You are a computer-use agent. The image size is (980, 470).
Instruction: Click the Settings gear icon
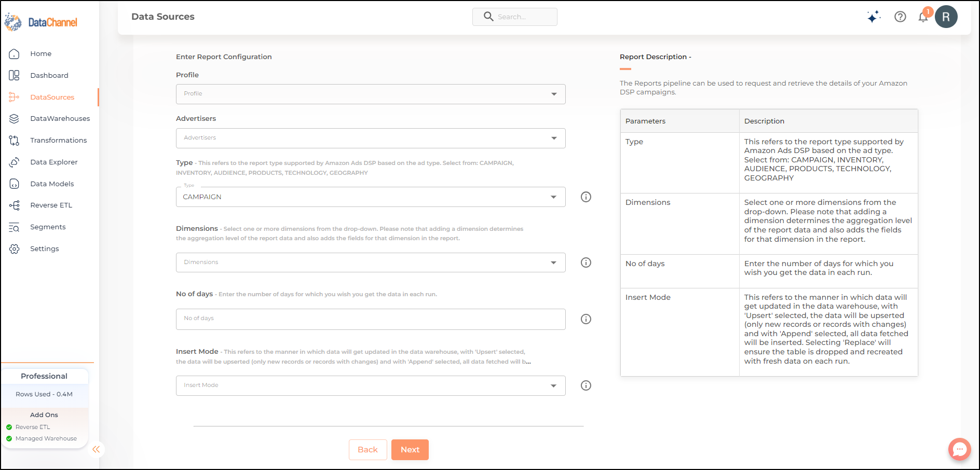tap(14, 249)
